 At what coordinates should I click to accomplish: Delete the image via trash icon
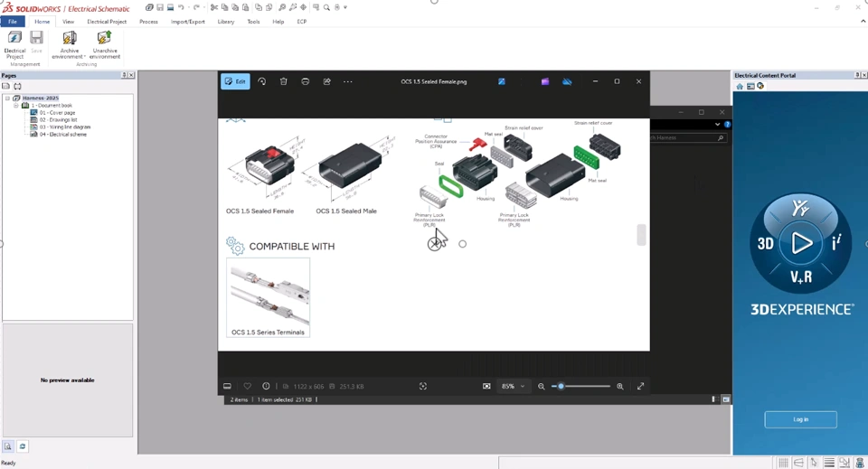tap(283, 81)
